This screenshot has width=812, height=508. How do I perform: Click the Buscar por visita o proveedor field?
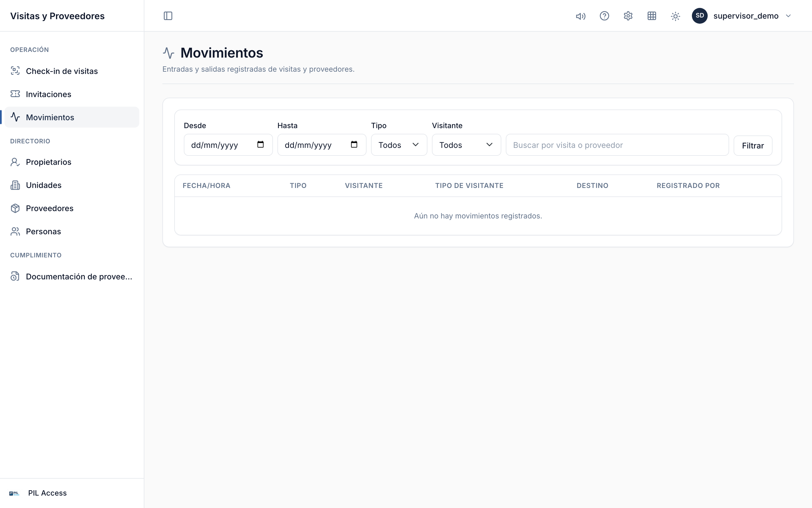617,145
